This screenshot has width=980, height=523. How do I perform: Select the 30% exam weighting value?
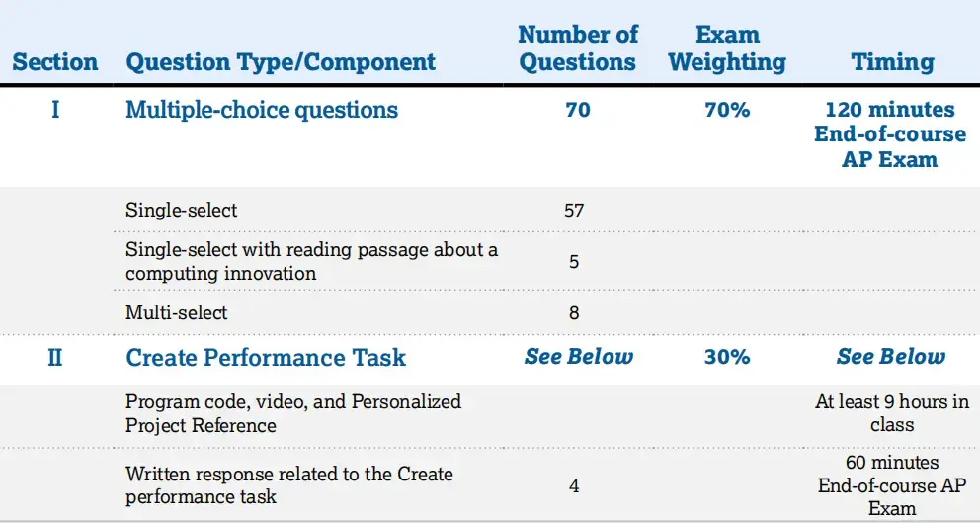coord(727,357)
